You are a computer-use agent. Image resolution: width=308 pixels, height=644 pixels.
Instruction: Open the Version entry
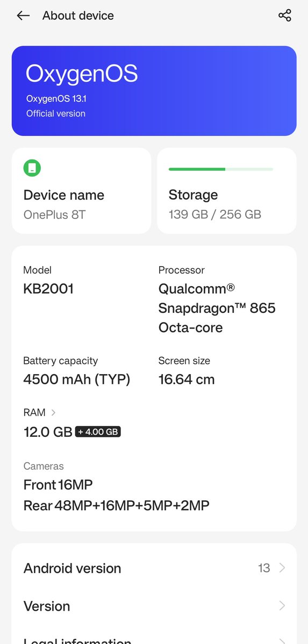tap(154, 606)
